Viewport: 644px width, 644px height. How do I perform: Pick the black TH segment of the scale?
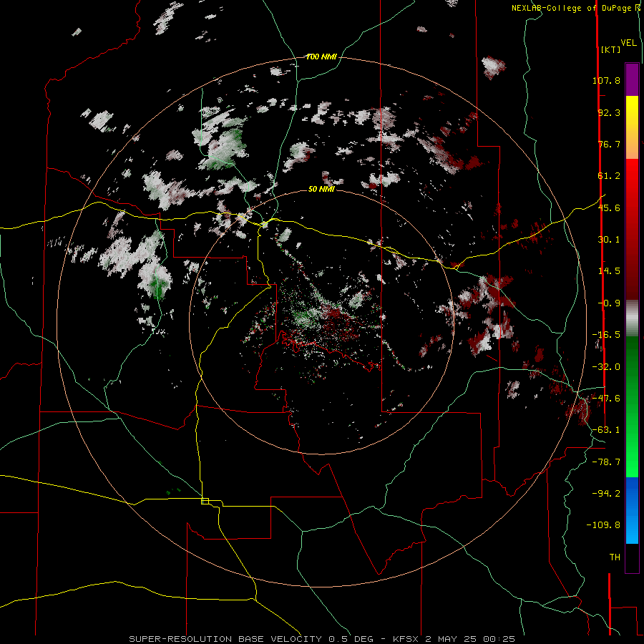(632, 558)
